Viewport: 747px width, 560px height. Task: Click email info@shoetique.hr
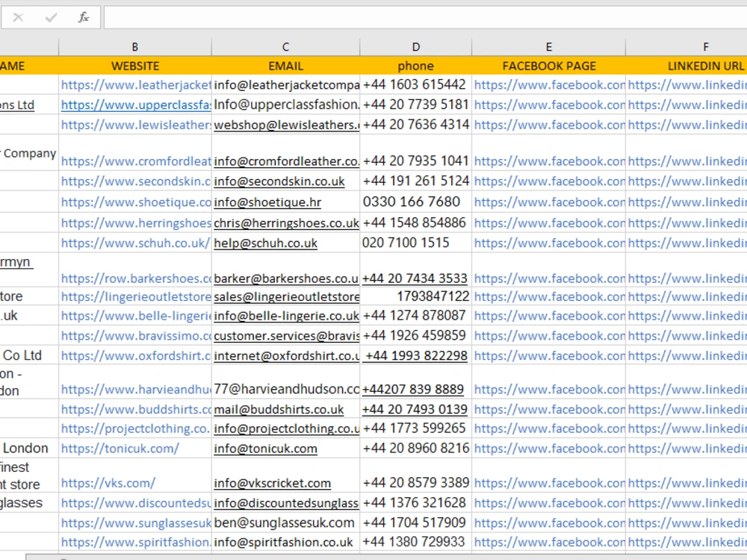point(267,202)
